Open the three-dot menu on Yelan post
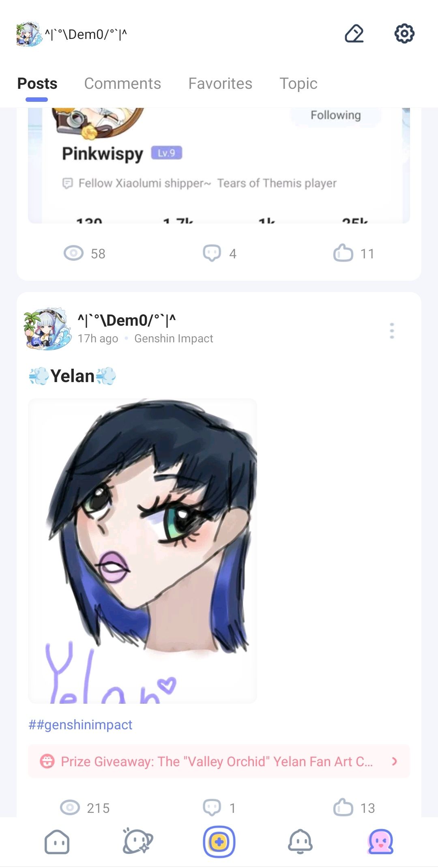The image size is (438, 868). point(392,331)
